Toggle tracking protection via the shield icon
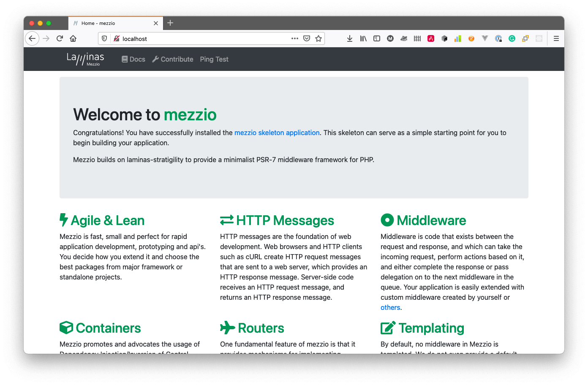Viewport: 588px width, 385px height. [x=104, y=38]
